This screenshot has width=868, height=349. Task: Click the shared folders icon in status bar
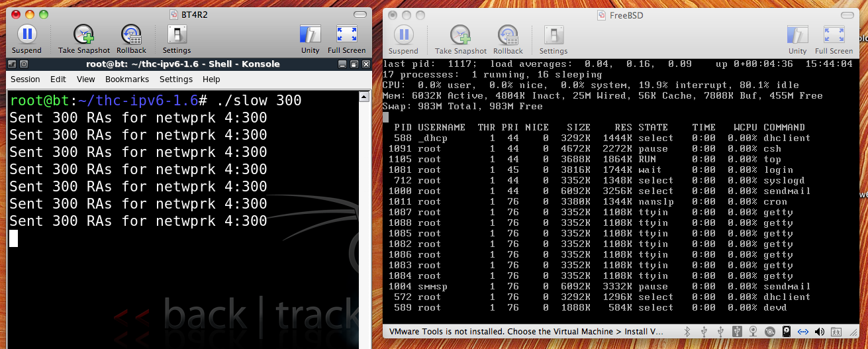pos(837,331)
